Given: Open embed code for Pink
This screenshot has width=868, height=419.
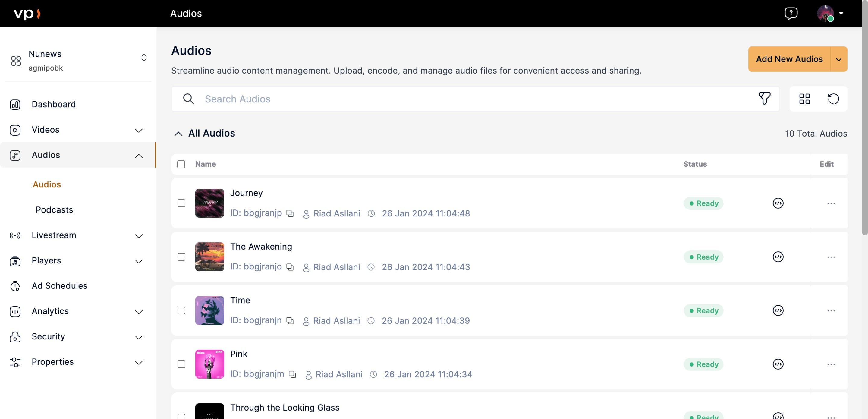Looking at the screenshot, I should 778,364.
